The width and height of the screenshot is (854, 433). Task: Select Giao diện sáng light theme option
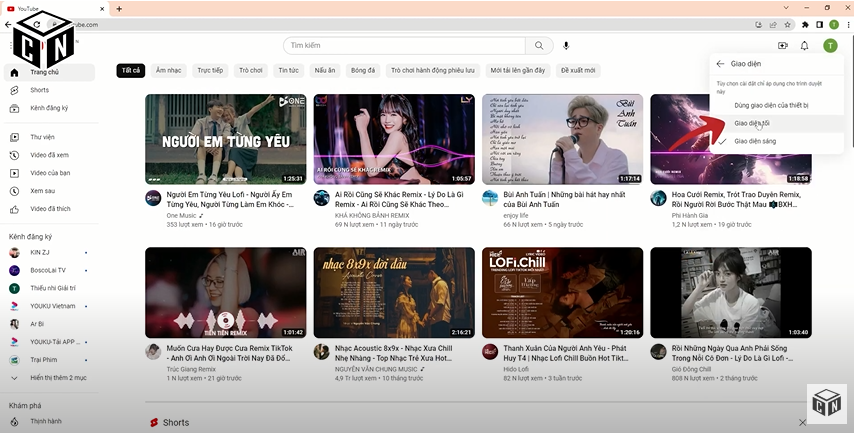click(754, 141)
